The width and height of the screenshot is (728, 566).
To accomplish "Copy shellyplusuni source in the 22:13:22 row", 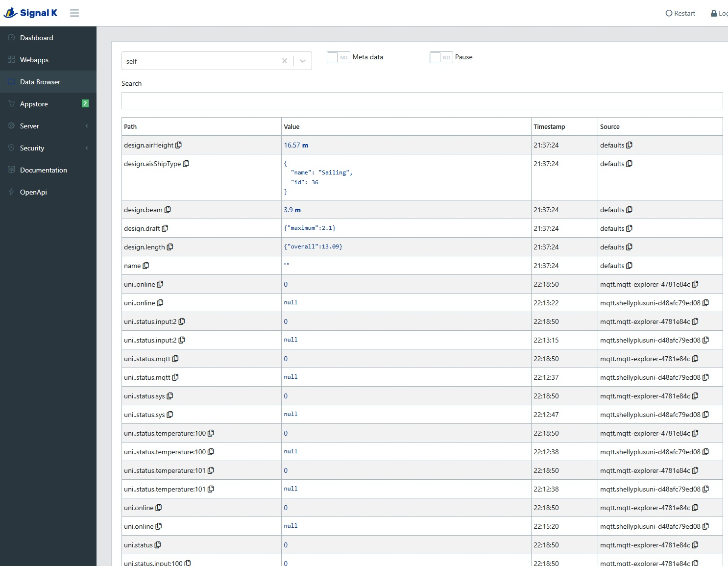I will pyautogui.click(x=706, y=303).
